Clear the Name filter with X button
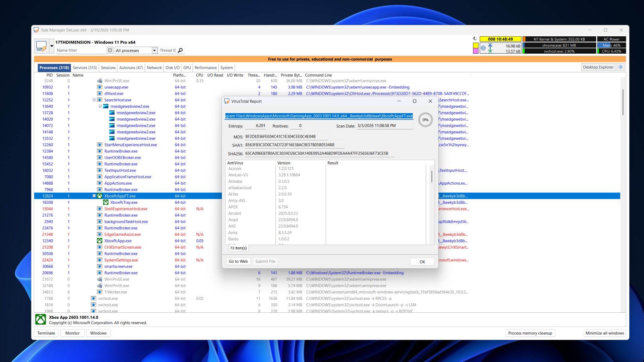The image size is (644, 362). pos(110,50)
